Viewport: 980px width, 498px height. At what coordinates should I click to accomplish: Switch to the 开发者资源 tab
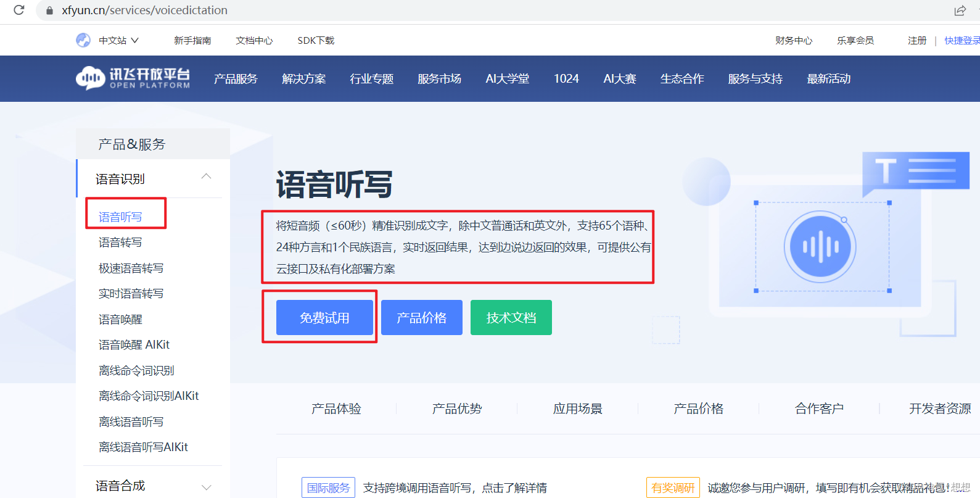940,409
